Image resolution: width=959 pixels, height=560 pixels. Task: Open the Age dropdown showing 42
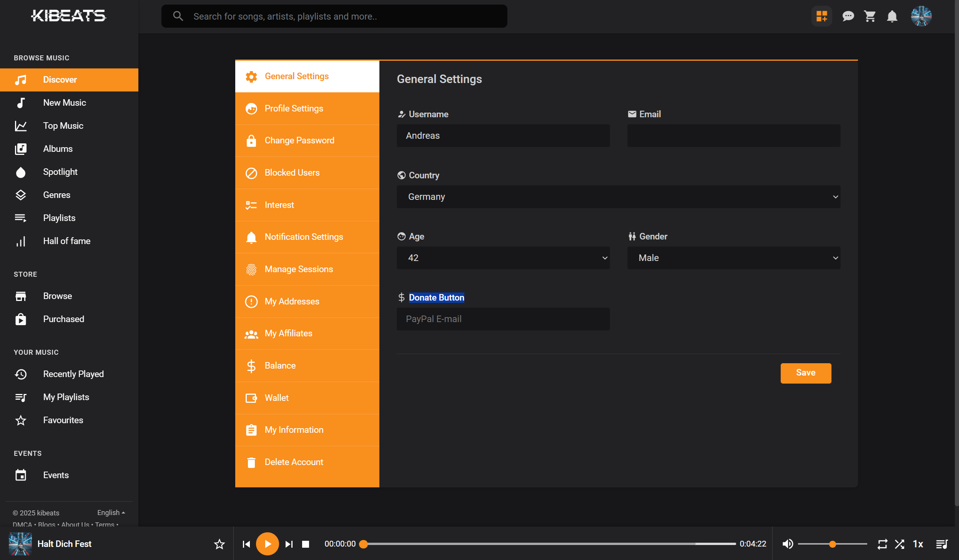pos(503,258)
